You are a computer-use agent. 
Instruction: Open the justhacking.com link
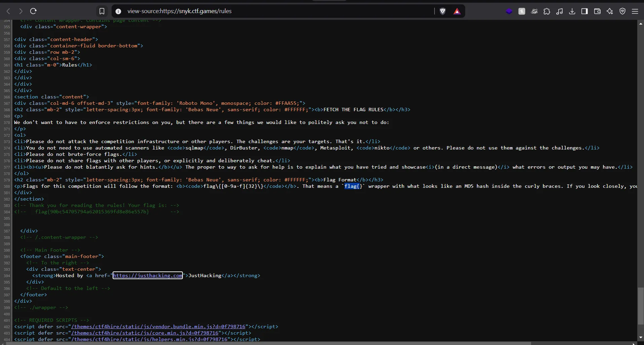point(148,275)
